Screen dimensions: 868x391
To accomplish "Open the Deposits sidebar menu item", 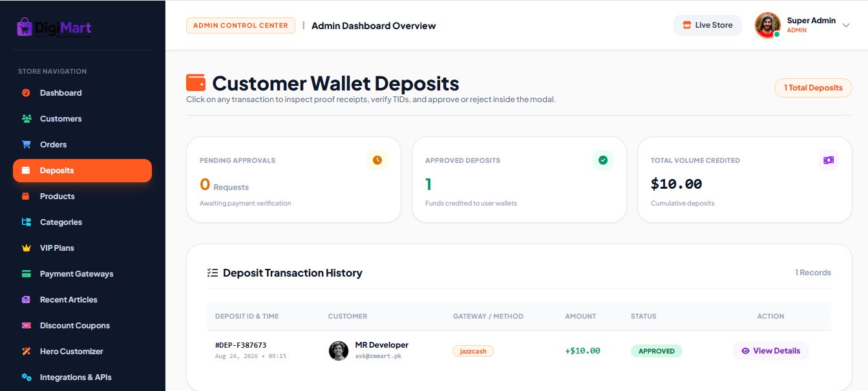I will coord(82,171).
